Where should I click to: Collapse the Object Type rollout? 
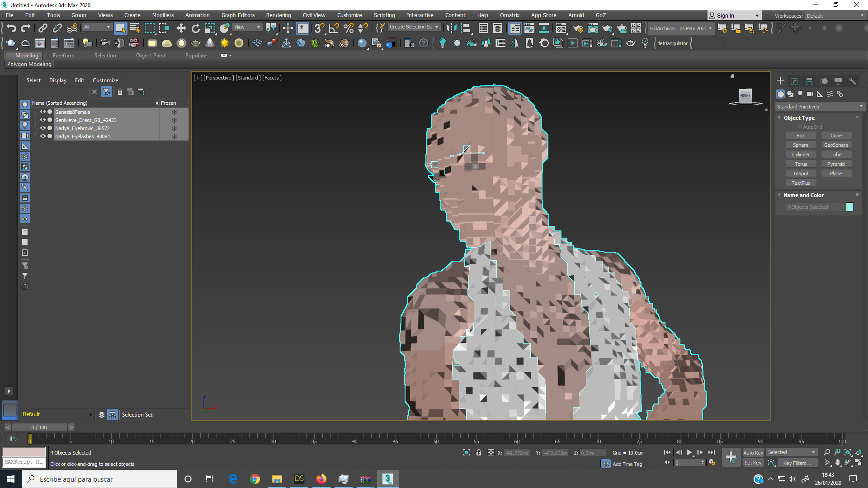tap(799, 118)
